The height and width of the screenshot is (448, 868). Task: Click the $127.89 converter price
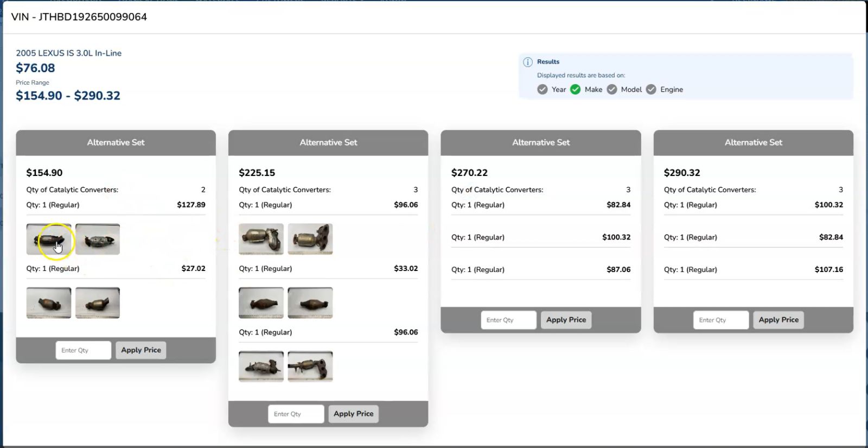pos(192,205)
